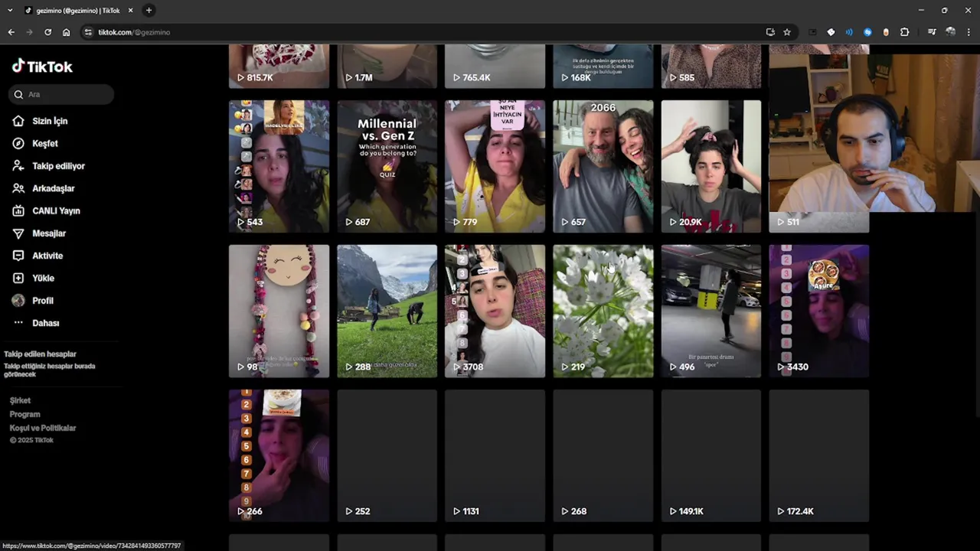This screenshot has width=980, height=551.
Task: Open top-row video with 585 views
Action: (711, 66)
